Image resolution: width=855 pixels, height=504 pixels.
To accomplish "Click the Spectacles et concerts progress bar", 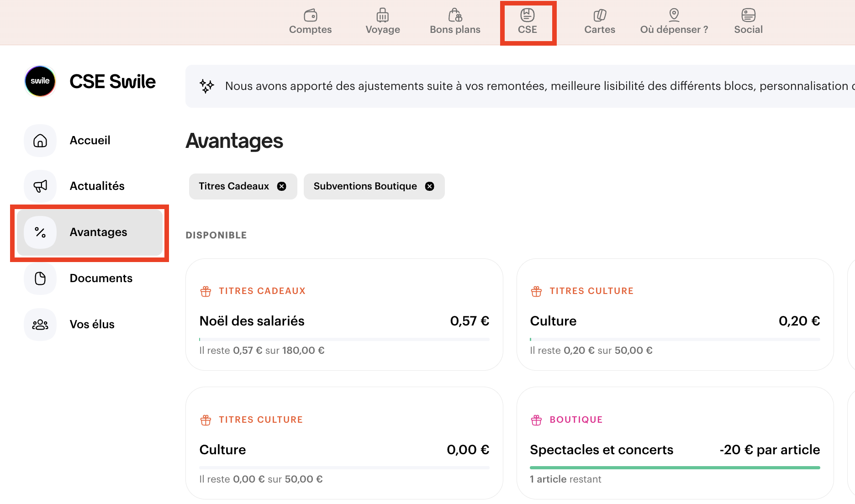I will coord(675,467).
